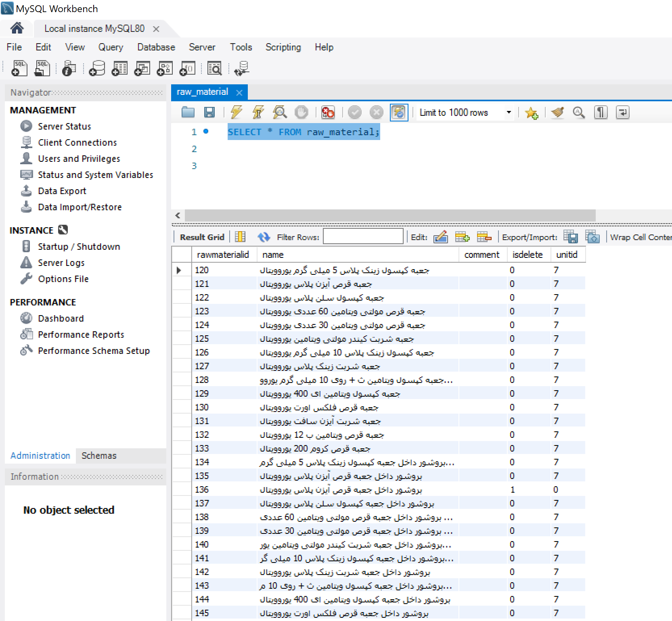Viewport: 672px width, 621px height.
Task: Stop the running query hand icon
Action: (x=301, y=112)
